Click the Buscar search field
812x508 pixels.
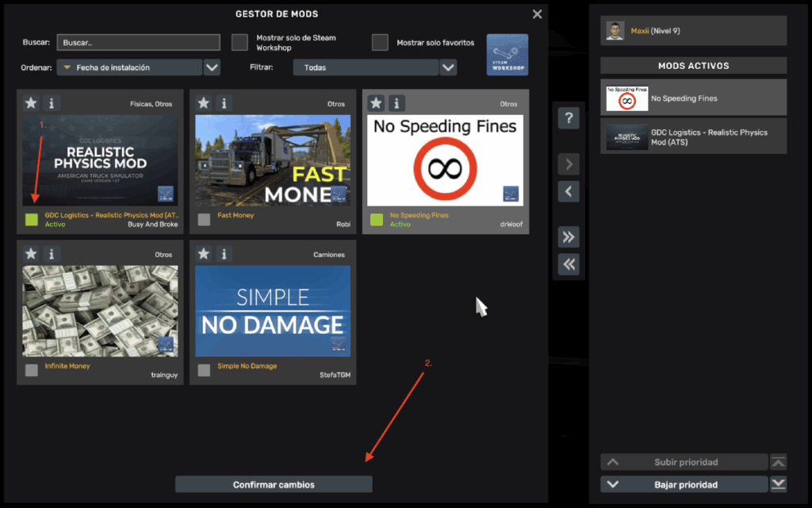point(138,42)
